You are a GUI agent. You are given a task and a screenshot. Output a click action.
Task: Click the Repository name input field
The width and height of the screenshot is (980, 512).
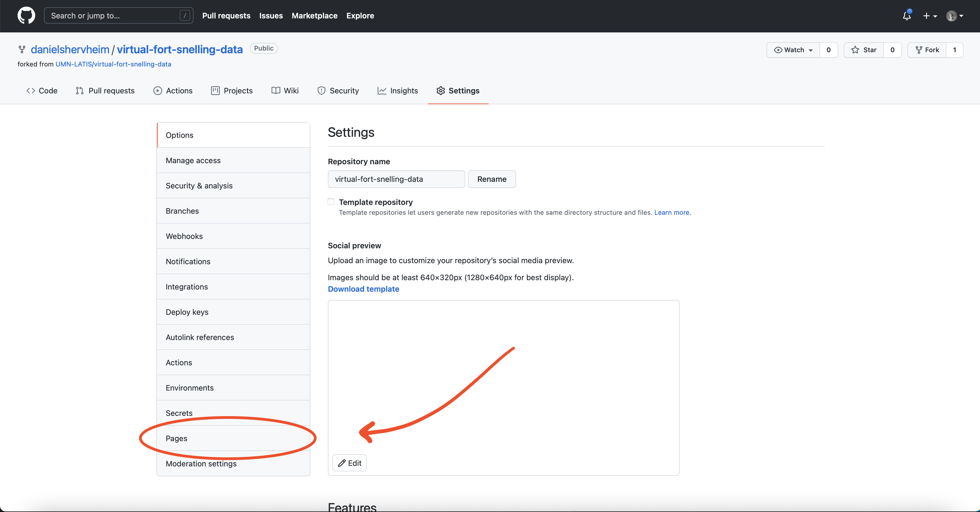click(x=396, y=179)
